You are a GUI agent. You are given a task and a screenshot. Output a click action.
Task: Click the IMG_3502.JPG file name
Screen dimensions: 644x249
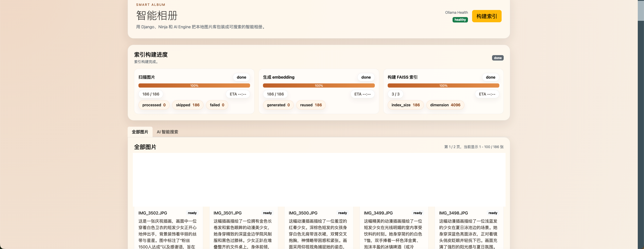click(x=153, y=213)
